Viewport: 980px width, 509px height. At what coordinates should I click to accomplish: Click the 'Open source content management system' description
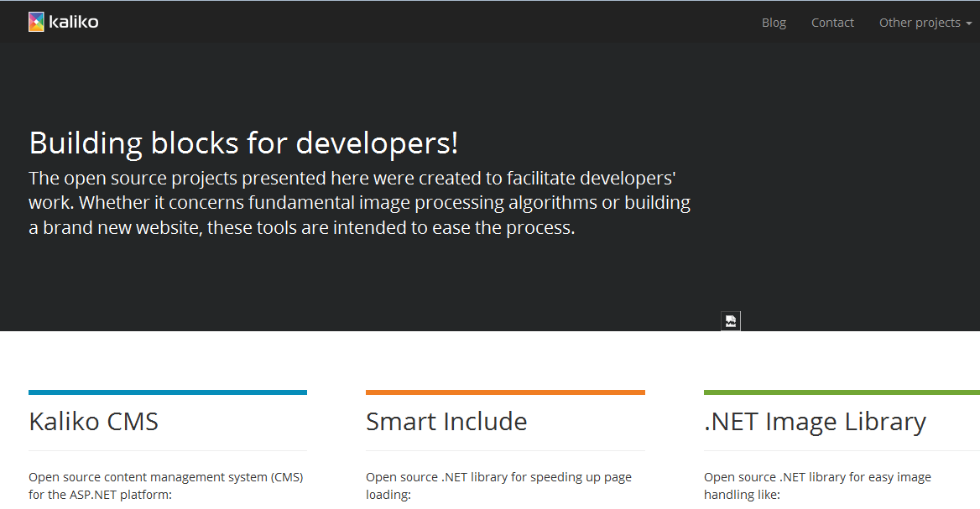point(166,486)
